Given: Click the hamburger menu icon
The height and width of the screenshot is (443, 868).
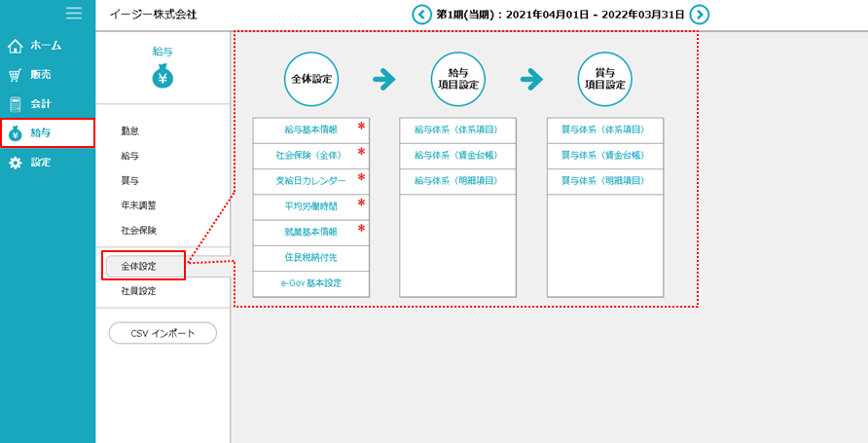Looking at the screenshot, I should (x=74, y=13).
